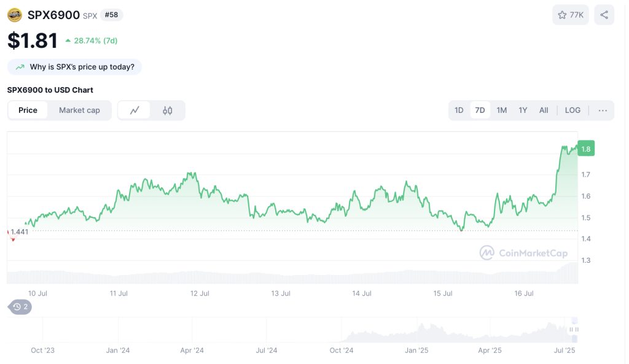Click the #58 rank badge
The height and width of the screenshot is (364, 629).
112,15
